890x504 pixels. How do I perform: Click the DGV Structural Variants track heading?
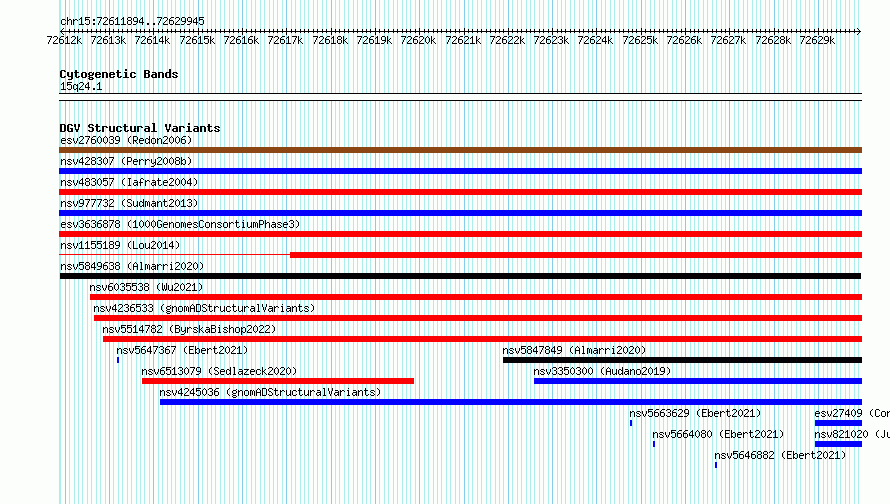coord(140,128)
